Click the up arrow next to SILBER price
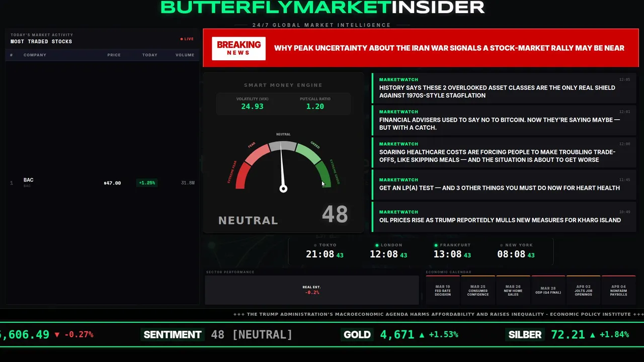 (x=593, y=335)
